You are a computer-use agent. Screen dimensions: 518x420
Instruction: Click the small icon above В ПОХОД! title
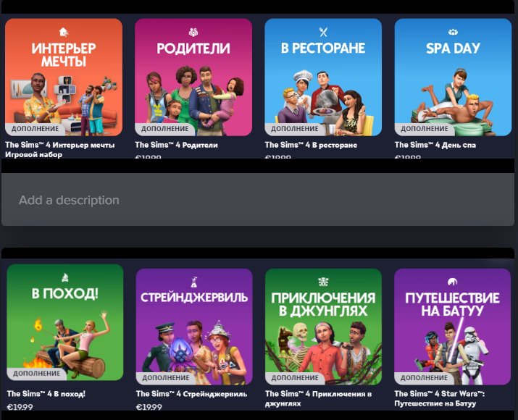65,277
